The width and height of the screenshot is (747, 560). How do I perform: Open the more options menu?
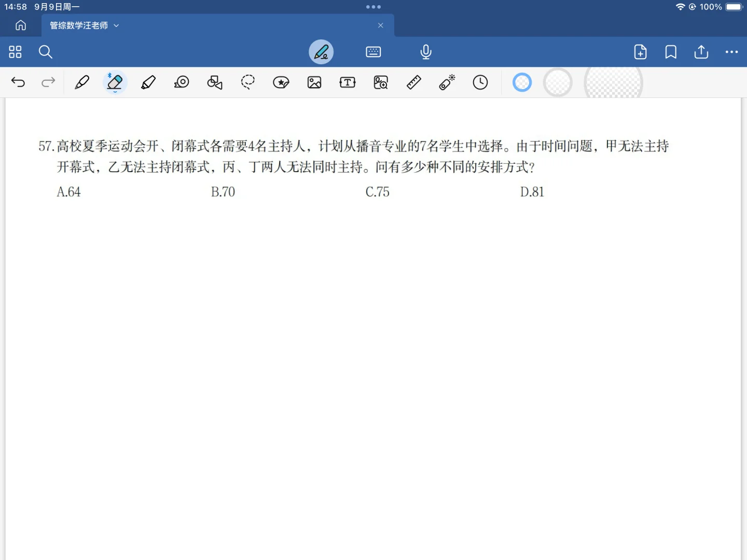click(x=732, y=52)
